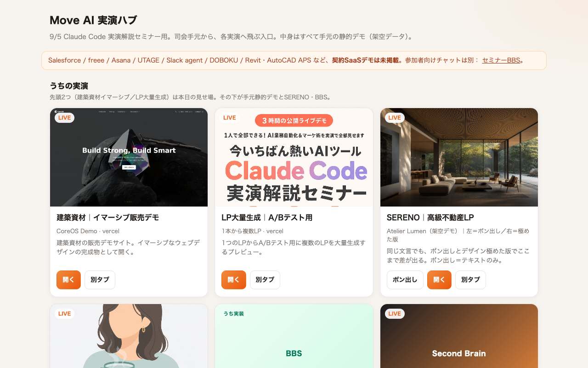588x368 pixels.
Task: Click the LIVE badge on LP大量生成 card
Action: click(x=230, y=118)
